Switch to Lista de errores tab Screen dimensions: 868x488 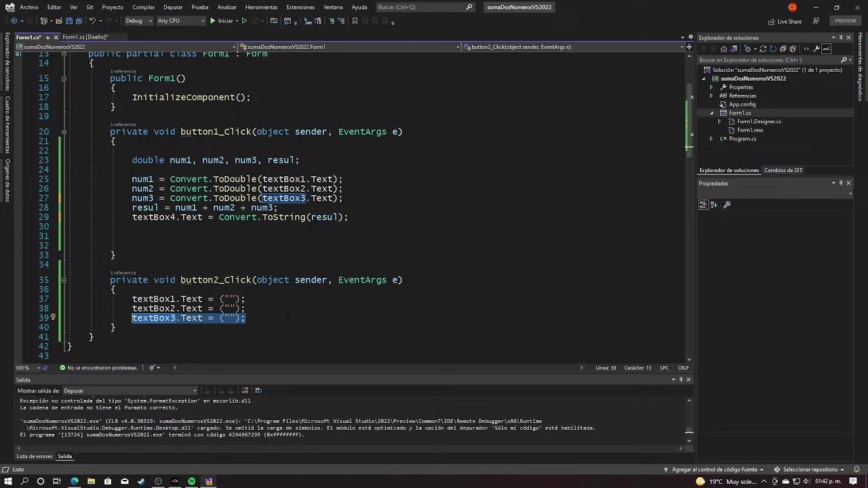click(x=35, y=456)
